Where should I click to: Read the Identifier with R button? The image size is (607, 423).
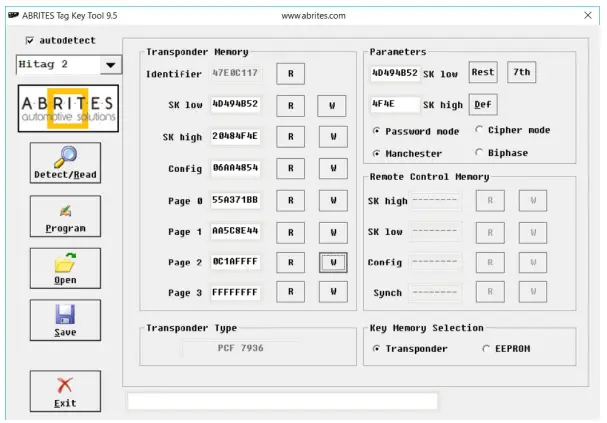tap(290, 74)
